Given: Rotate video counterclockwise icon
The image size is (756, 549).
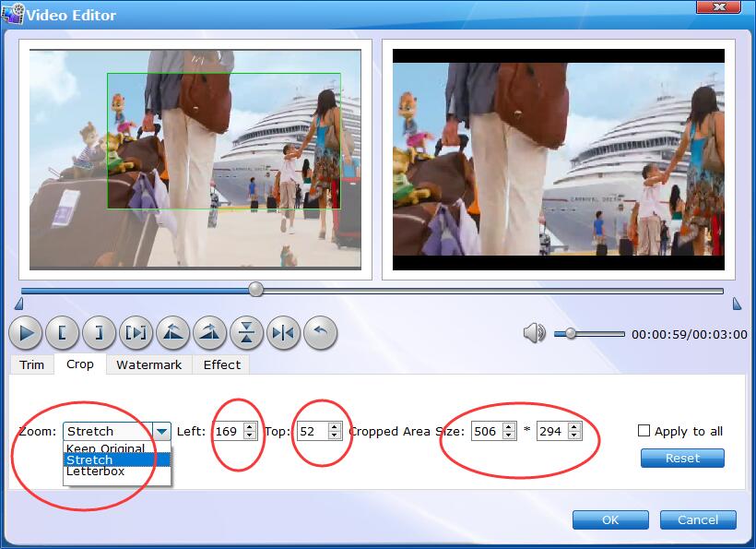Looking at the screenshot, I should [x=172, y=333].
